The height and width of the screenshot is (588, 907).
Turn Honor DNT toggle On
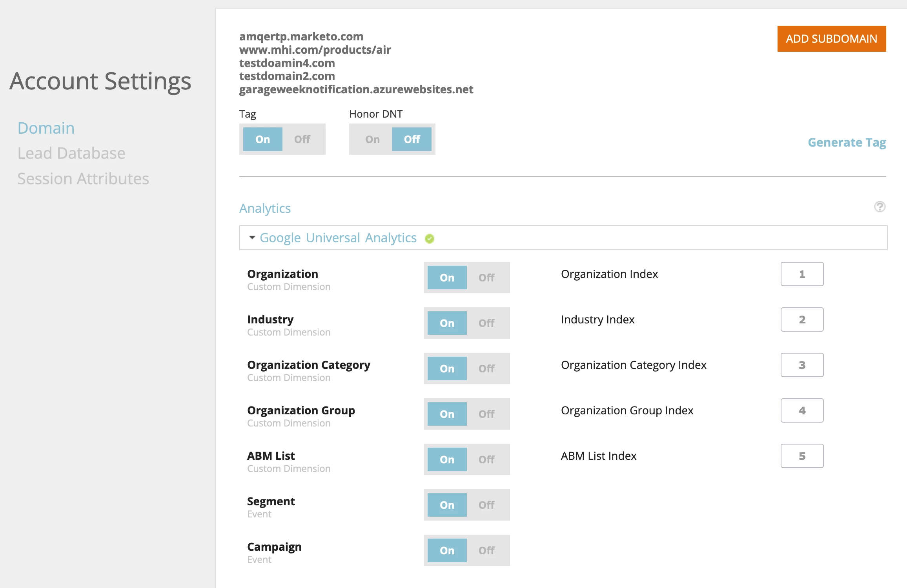372,139
